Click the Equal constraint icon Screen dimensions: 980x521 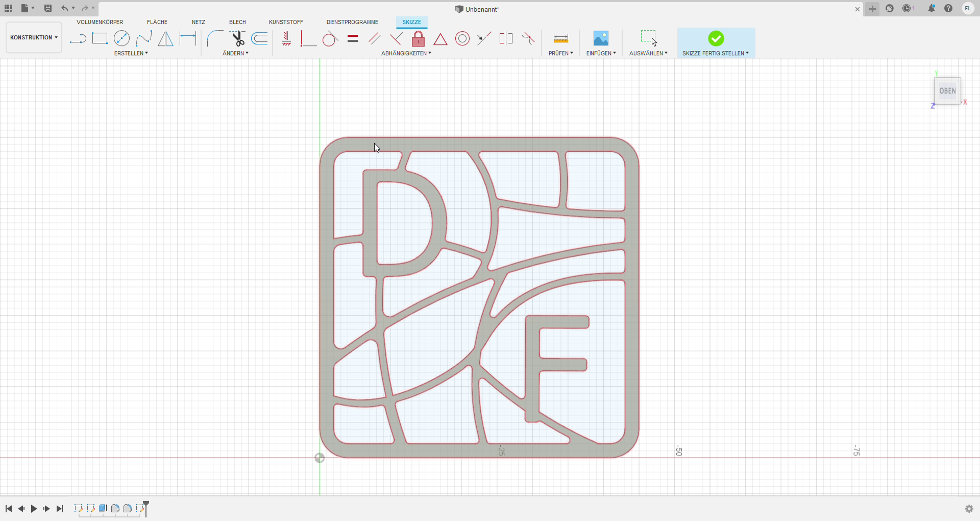[352, 39]
